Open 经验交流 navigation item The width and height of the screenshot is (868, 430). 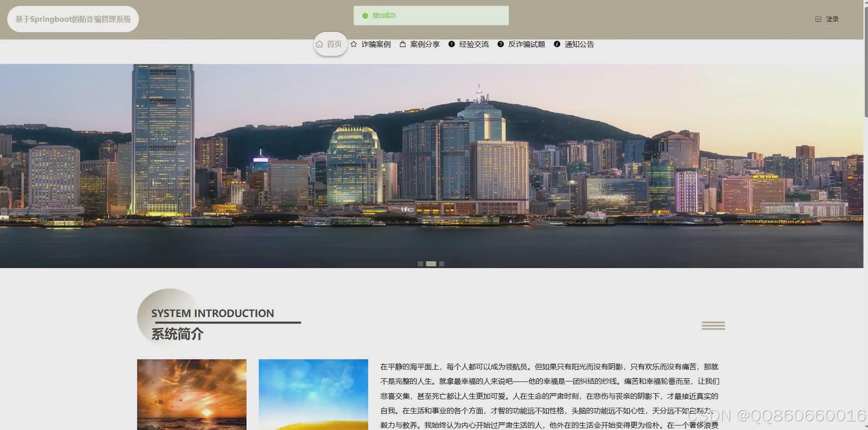(469, 44)
